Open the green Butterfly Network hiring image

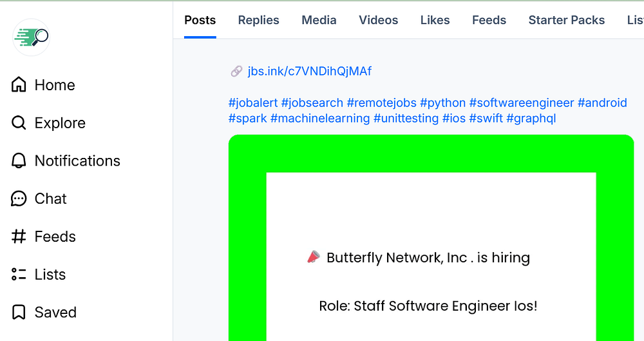click(431, 238)
